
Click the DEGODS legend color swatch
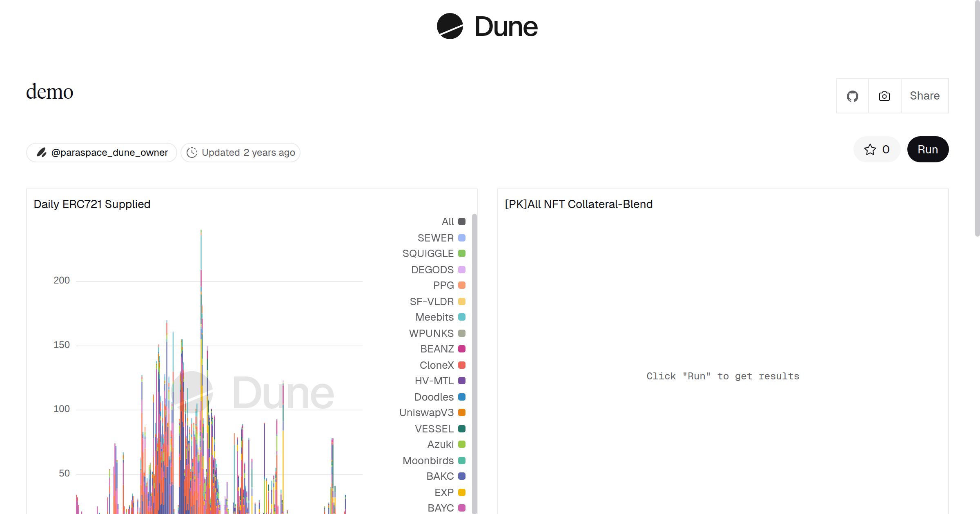(462, 270)
